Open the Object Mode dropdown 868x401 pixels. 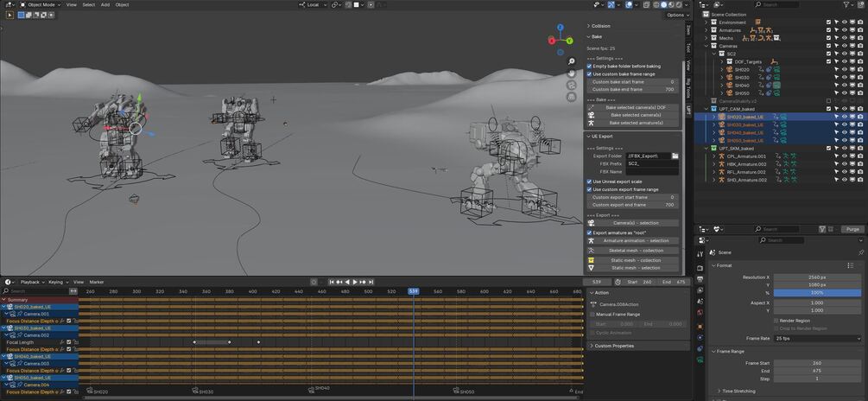[41, 4]
